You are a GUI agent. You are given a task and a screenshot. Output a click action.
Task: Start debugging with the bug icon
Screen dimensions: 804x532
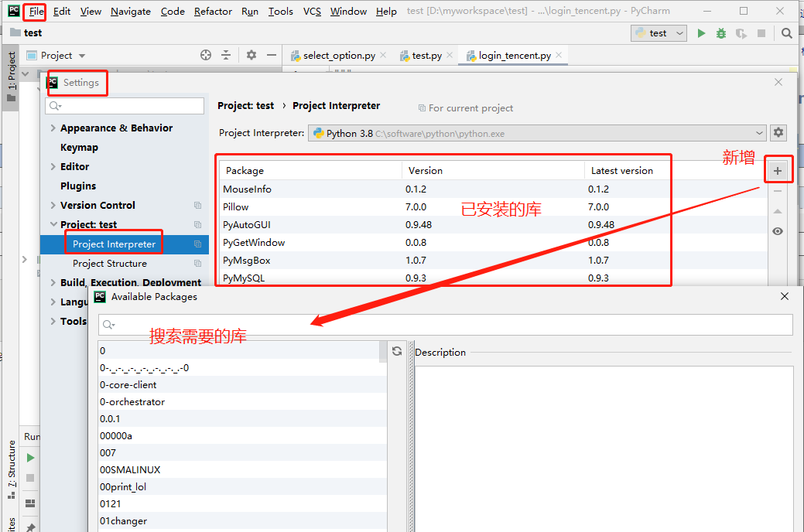(721, 33)
